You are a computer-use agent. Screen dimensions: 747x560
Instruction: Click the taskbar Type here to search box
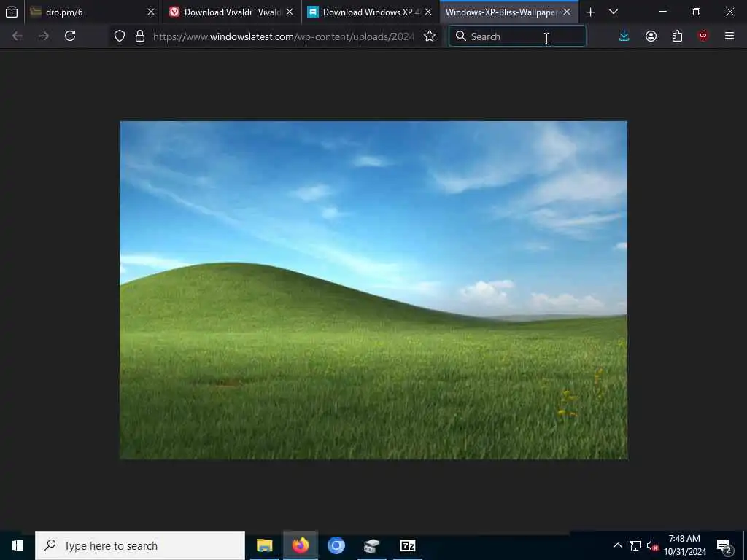click(x=140, y=545)
